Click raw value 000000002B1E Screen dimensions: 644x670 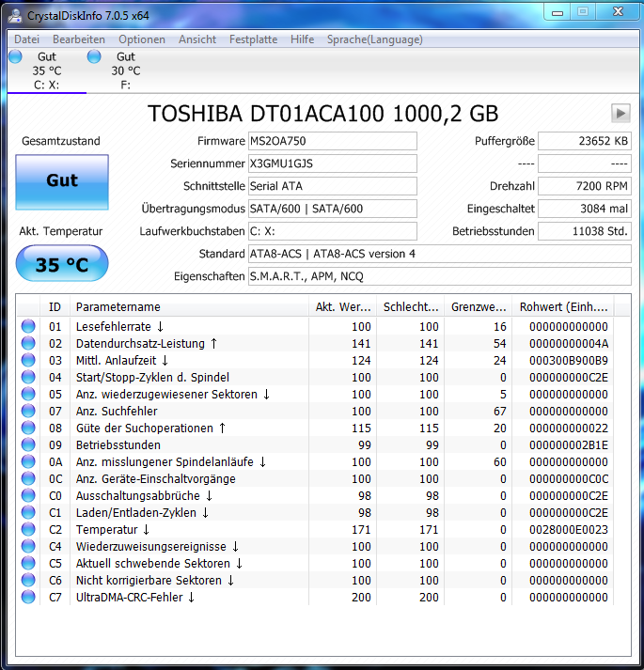pyautogui.click(x=568, y=444)
